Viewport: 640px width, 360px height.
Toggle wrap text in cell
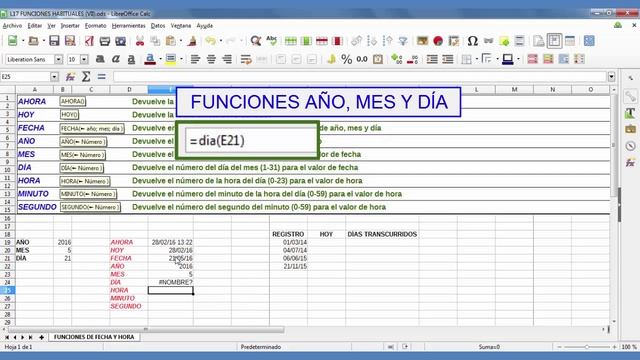[x=246, y=60]
